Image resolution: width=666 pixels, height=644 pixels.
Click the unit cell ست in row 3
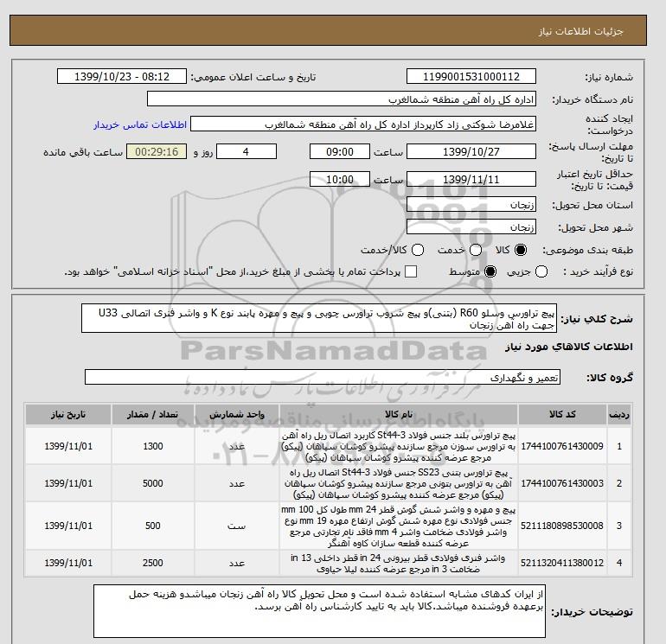pyautogui.click(x=237, y=526)
